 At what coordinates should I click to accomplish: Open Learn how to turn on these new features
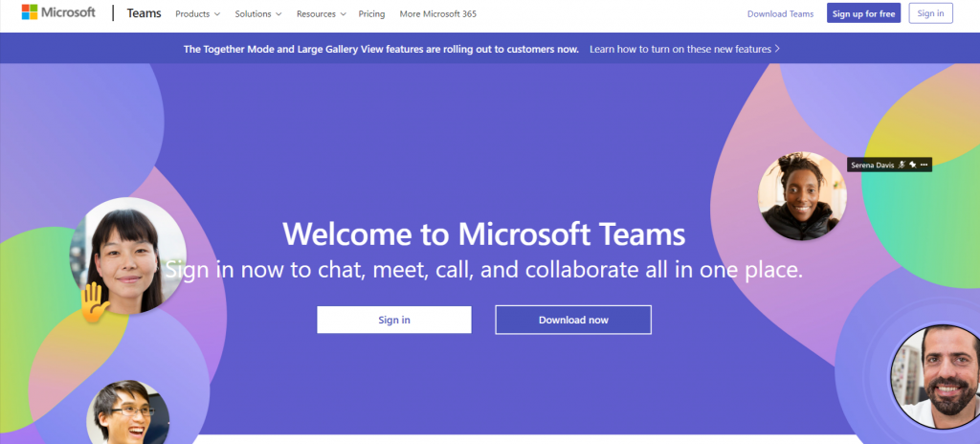pyautogui.click(x=680, y=49)
